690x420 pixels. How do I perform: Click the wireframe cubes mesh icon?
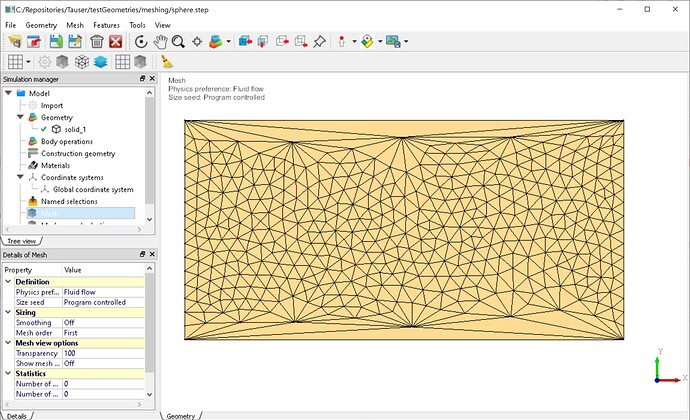(x=82, y=62)
